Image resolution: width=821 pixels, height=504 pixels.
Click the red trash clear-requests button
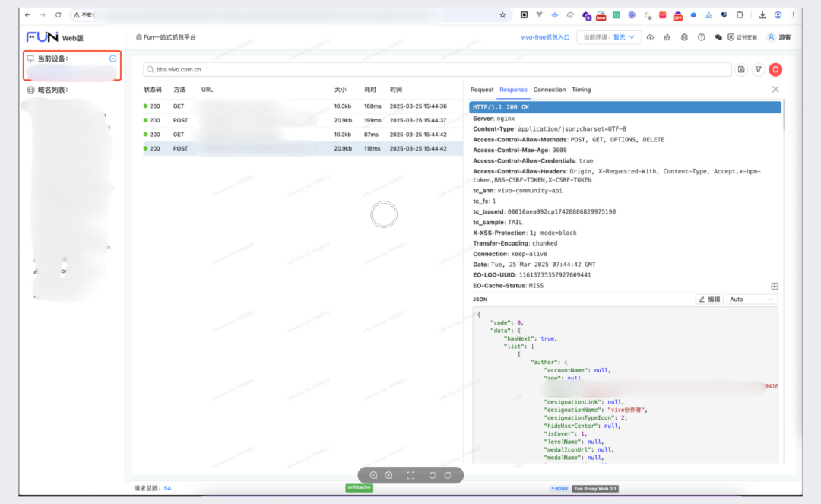(775, 70)
